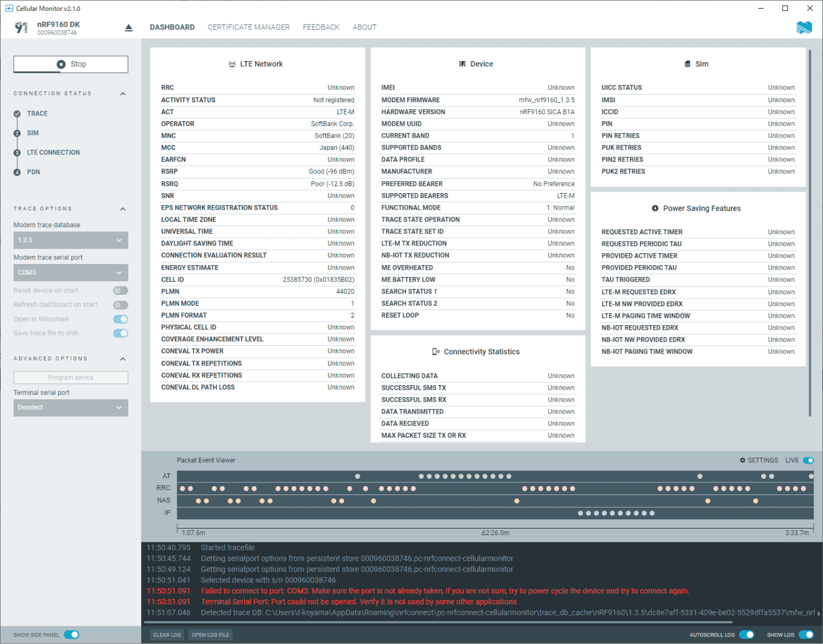Open the Modem trace database dropdown
823x644 pixels.
tap(71, 241)
